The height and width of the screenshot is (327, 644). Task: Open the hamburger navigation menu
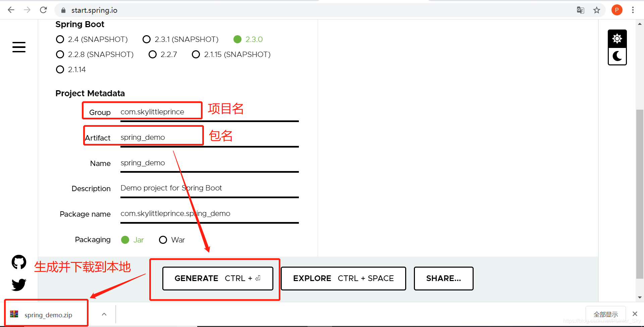tap(19, 47)
